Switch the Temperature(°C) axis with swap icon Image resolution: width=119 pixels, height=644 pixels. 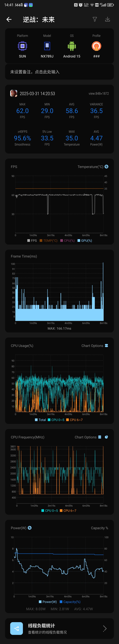click(x=107, y=167)
